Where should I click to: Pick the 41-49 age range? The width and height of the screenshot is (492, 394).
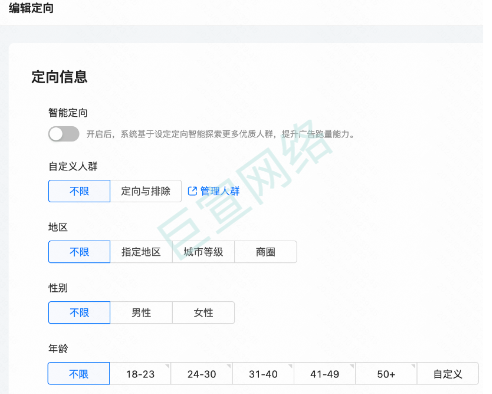click(325, 374)
